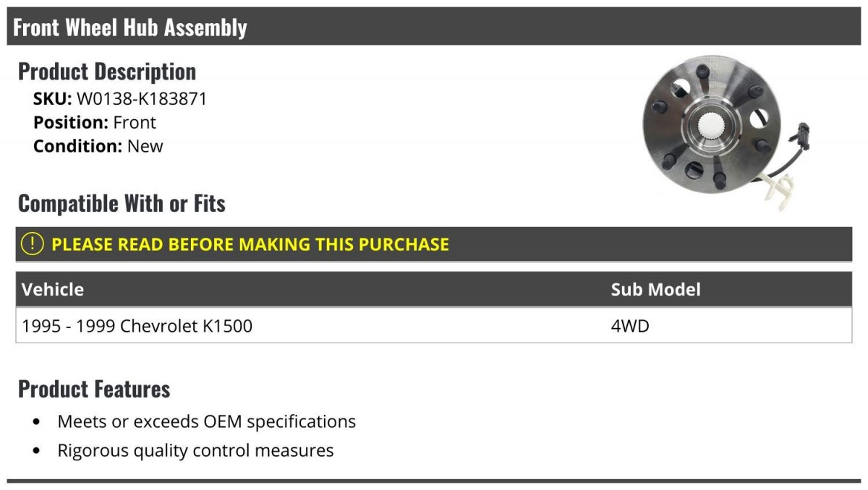Image resolution: width=868 pixels, height=490 pixels.
Task: Click the Vehicle column header
Action: [x=53, y=289]
